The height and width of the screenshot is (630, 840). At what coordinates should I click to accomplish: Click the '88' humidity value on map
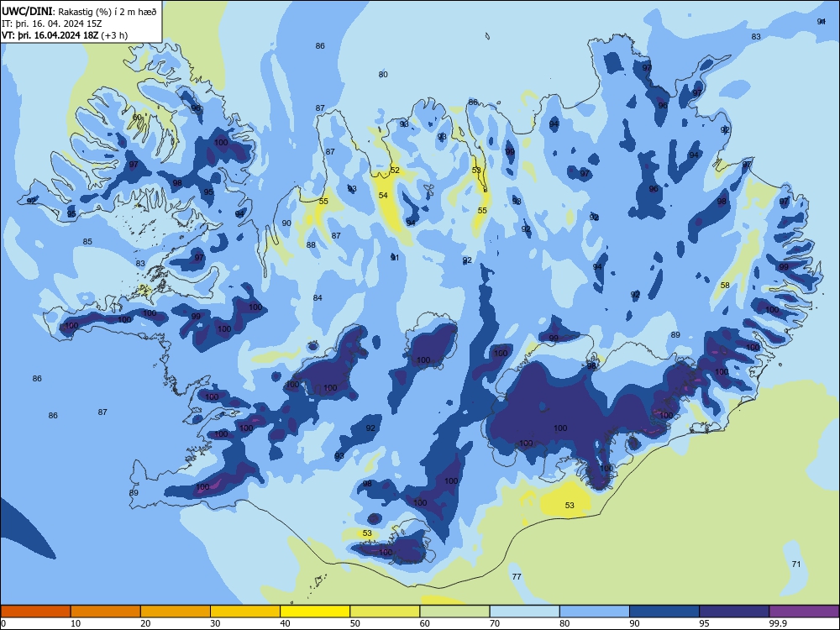tap(311, 244)
